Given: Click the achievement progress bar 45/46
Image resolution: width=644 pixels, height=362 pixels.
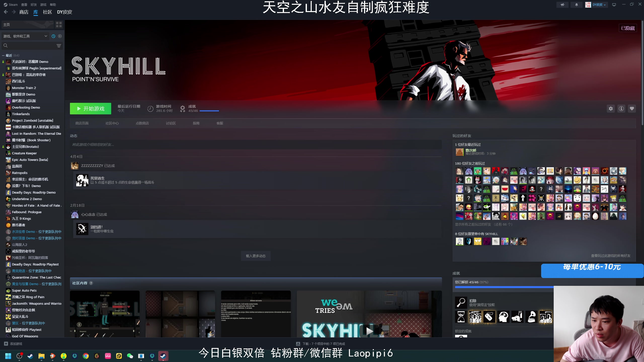Looking at the screenshot, I should click(209, 111).
